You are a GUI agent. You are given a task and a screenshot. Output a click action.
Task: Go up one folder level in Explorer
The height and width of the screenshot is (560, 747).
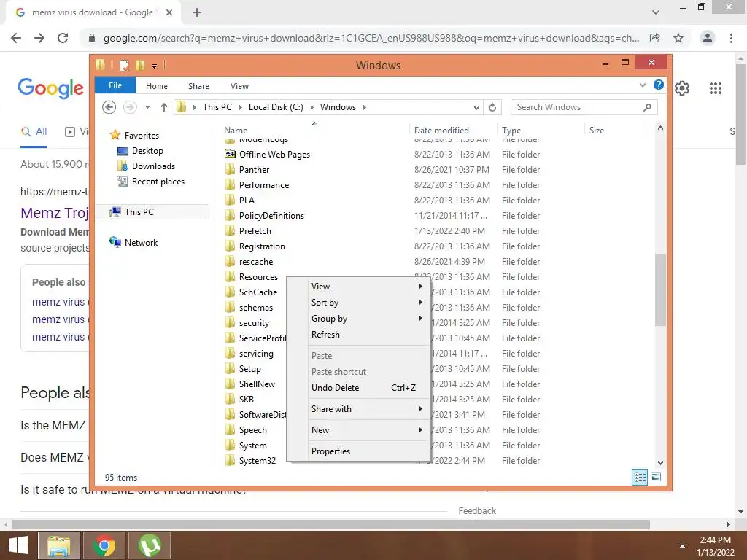coord(164,107)
